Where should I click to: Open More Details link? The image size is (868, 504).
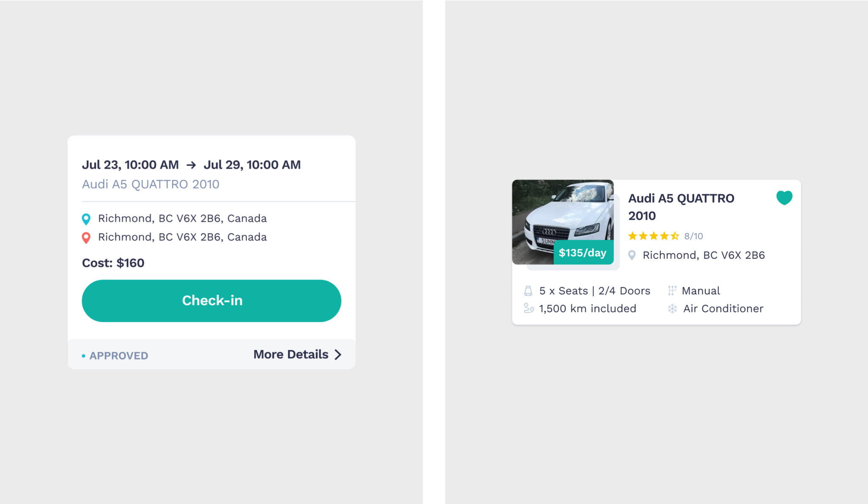pos(291,354)
